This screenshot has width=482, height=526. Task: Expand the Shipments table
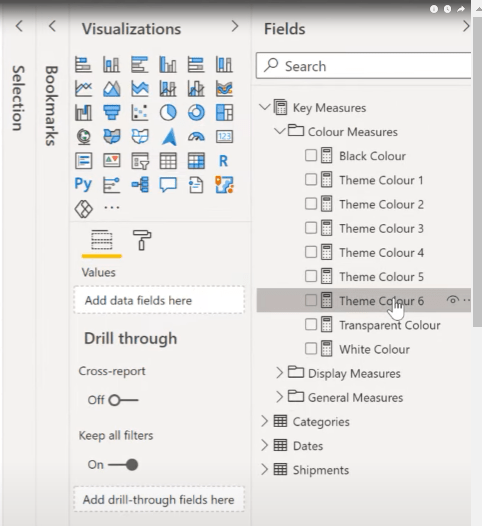point(265,470)
